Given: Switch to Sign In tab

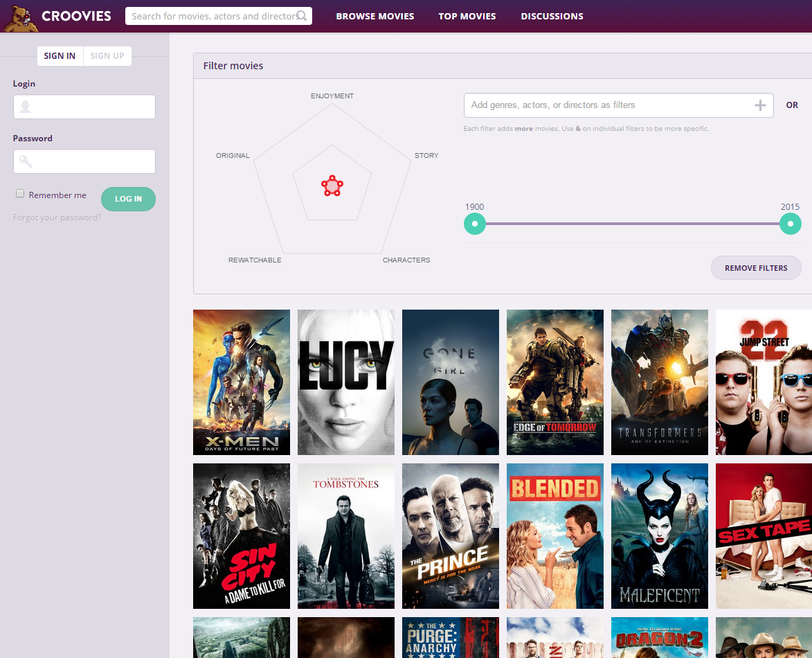Looking at the screenshot, I should (x=60, y=56).
